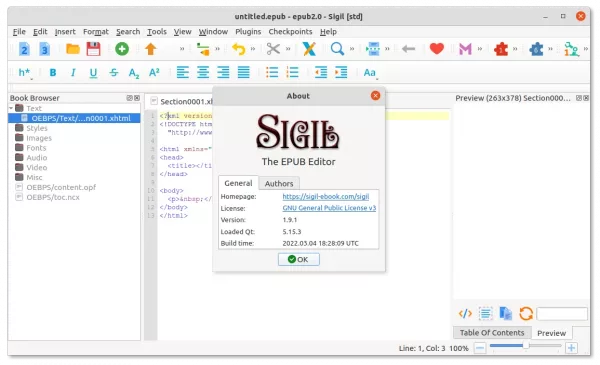Image resolution: width=600 pixels, height=365 pixels.
Task: Align text left
Action: click(183, 72)
